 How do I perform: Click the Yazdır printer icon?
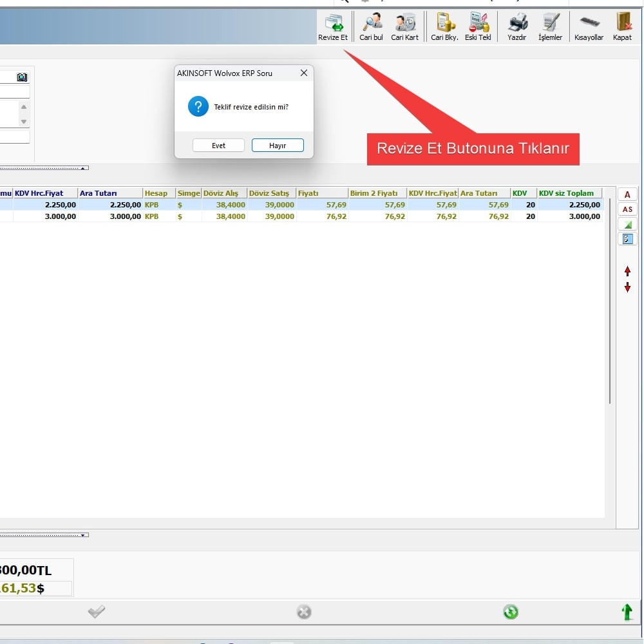[x=516, y=24]
